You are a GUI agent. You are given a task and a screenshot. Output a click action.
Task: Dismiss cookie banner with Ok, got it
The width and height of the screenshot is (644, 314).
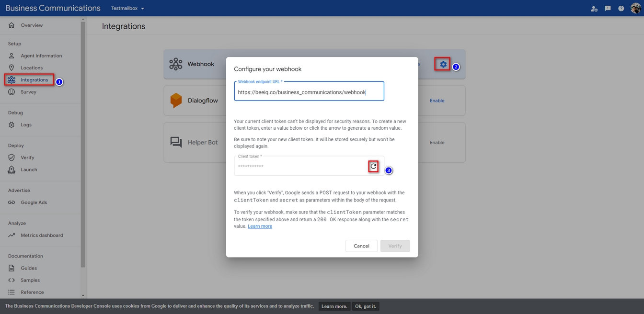coord(366,306)
